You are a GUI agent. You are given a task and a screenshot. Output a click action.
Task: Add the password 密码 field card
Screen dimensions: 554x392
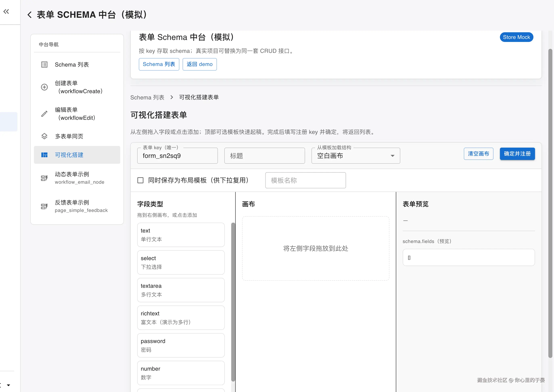point(181,345)
